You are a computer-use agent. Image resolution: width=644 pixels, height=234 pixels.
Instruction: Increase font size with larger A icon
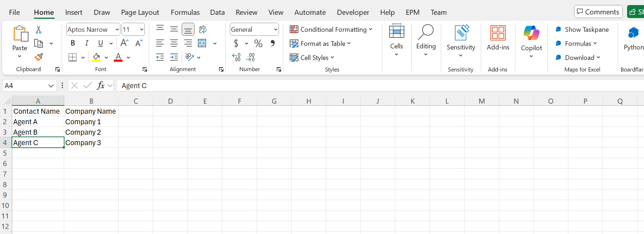point(125,43)
